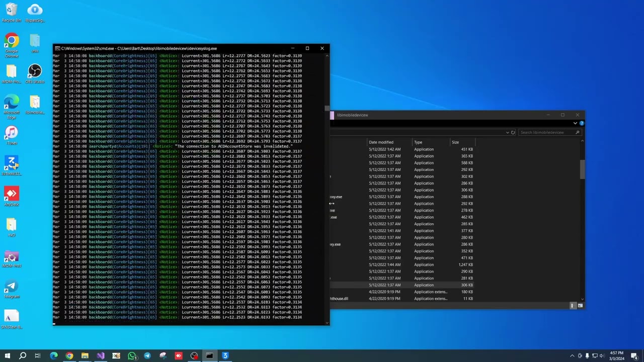Switch to cmd window on taskbar
Viewport: 644px width, 362px height.
pos(210,356)
